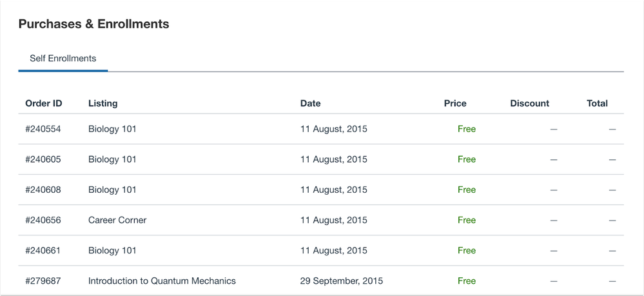Open Introduction to Quantum Mechanics listing
The image size is (644, 296).
pos(162,281)
